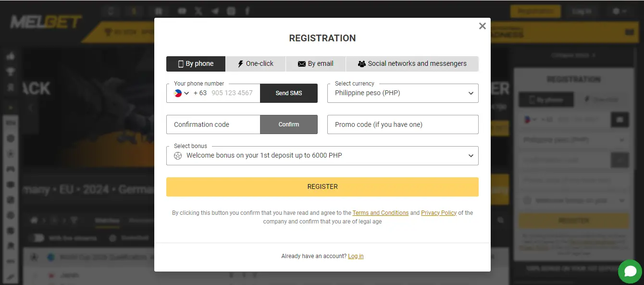Open the Terms and Conditions link
644x285 pixels.
pyautogui.click(x=380, y=213)
